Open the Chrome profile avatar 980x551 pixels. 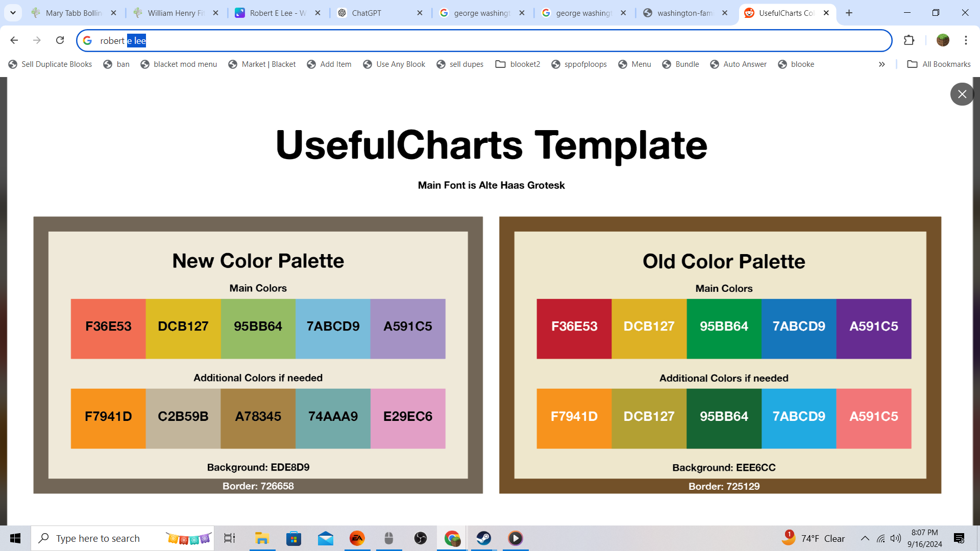click(x=943, y=40)
